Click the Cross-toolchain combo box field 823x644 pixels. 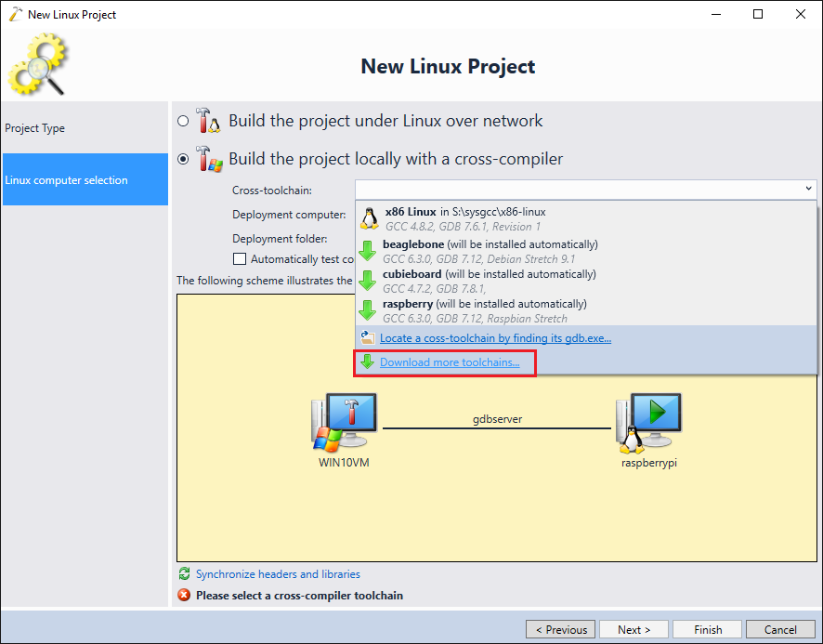pyautogui.click(x=586, y=189)
